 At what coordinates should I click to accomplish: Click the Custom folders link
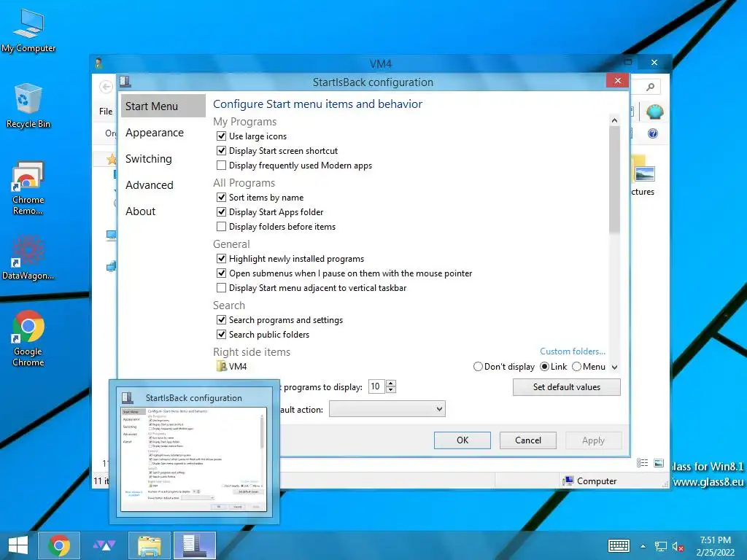573,351
